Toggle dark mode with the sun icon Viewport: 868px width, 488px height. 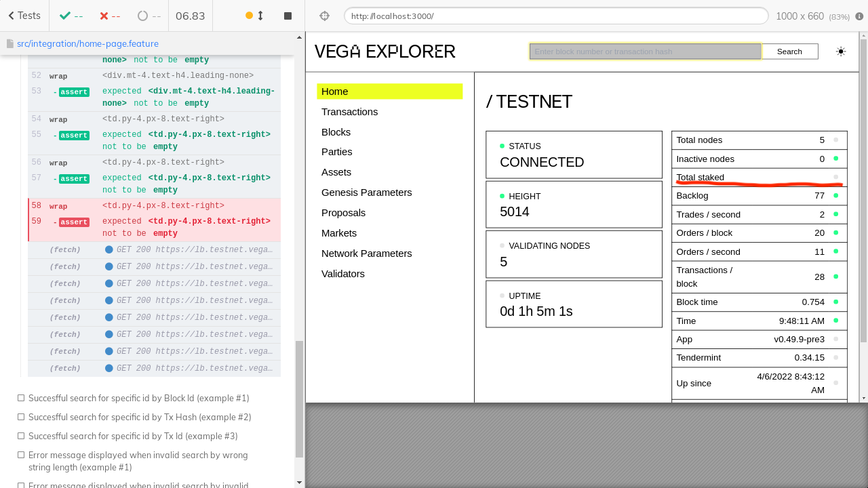coord(841,51)
